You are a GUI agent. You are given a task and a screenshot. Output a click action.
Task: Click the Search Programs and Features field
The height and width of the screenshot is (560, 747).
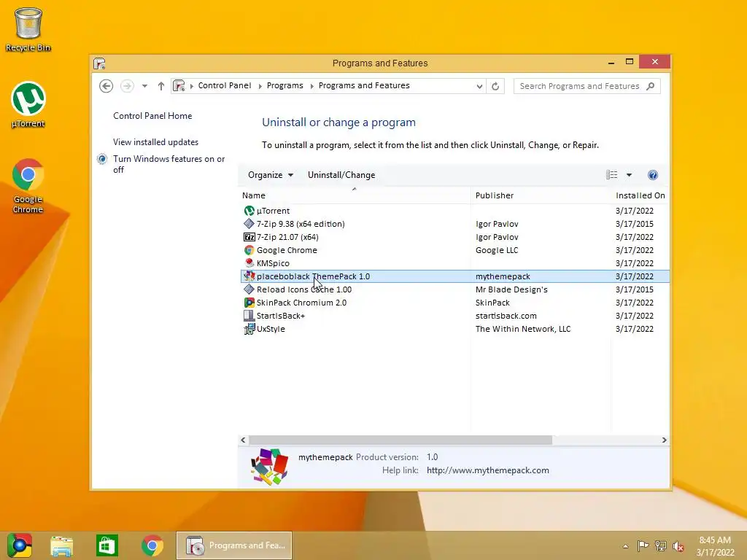click(x=587, y=86)
